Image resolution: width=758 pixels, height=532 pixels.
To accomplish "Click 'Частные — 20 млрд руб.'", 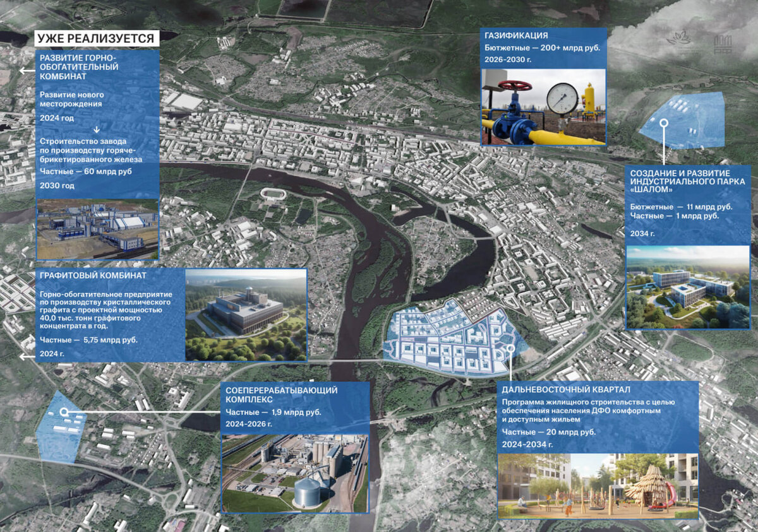I will pos(549,432).
